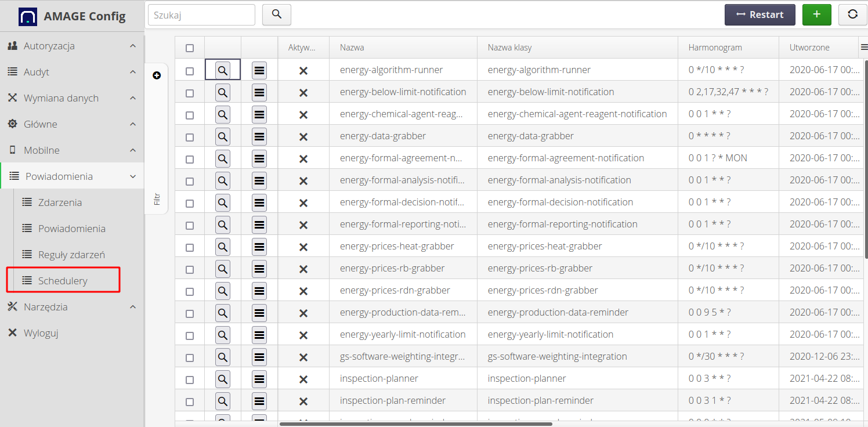Open the table column menu icon

[x=863, y=48]
